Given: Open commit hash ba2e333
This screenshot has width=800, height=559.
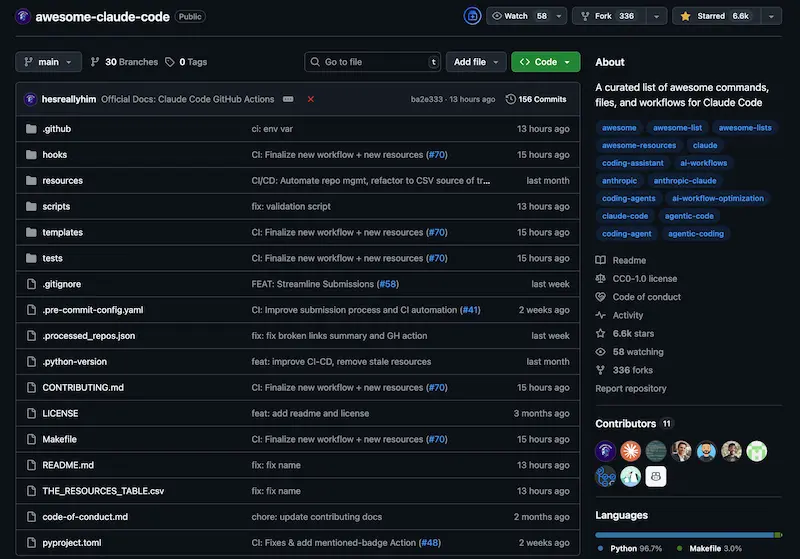Looking at the screenshot, I should tap(427, 99).
